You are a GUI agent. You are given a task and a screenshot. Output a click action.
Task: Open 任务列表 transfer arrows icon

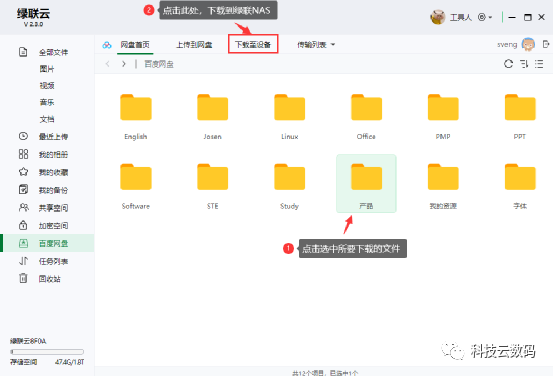click(x=23, y=261)
